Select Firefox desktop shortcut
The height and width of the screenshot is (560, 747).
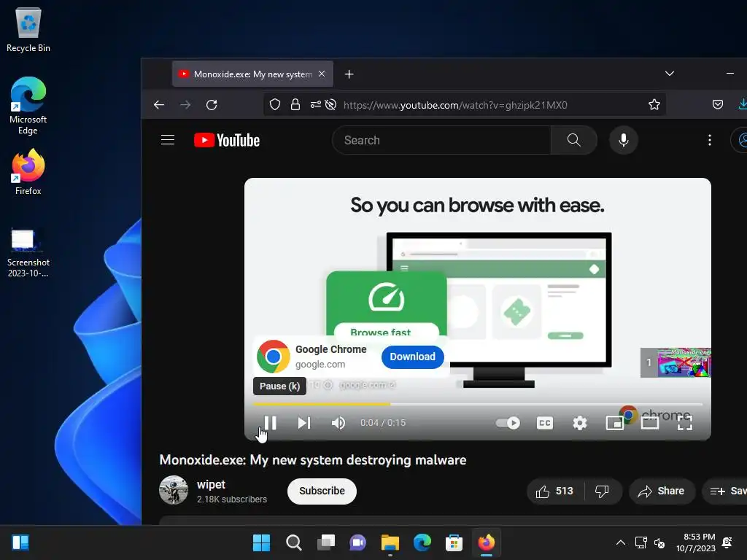(x=28, y=172)
